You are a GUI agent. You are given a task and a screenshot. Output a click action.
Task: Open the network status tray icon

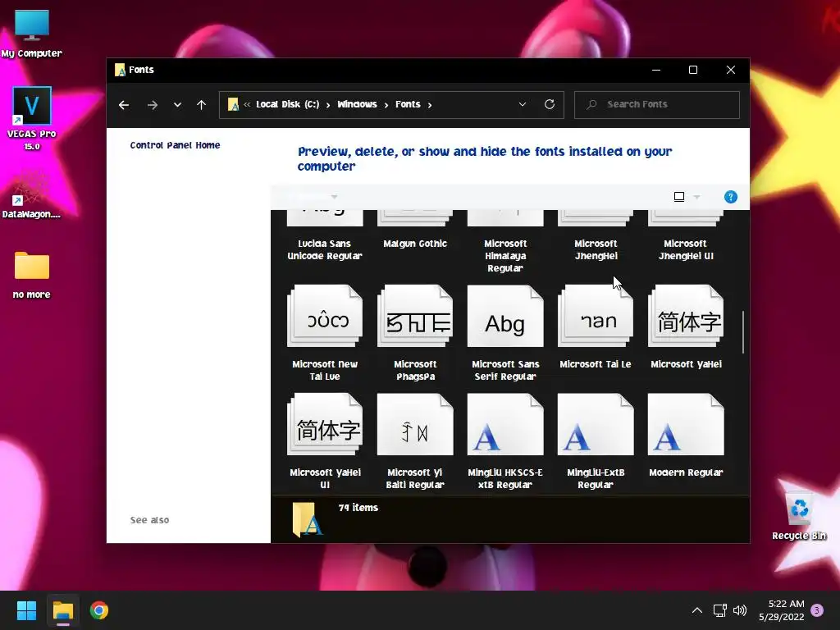click(719, 610)
